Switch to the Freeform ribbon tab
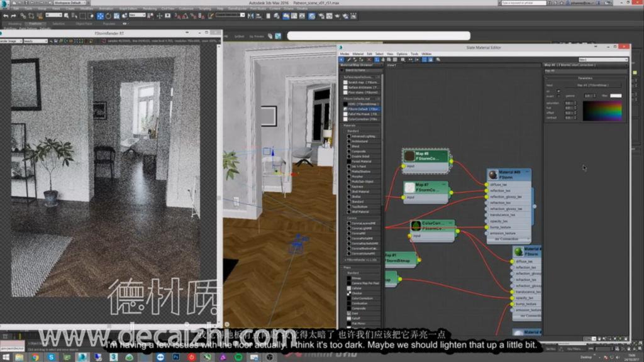Screen dimensions: 644x362 (35, 24)
